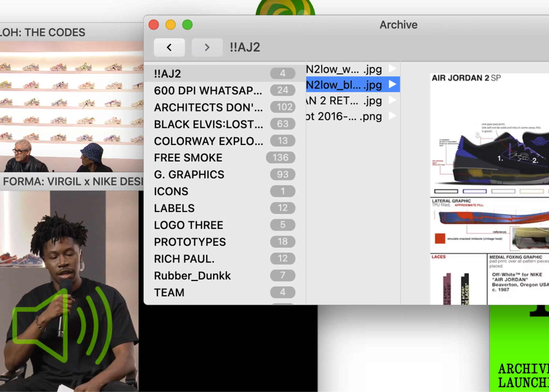
Task: Select the N 2 RET... .jpg file
Action: (353, 100)
